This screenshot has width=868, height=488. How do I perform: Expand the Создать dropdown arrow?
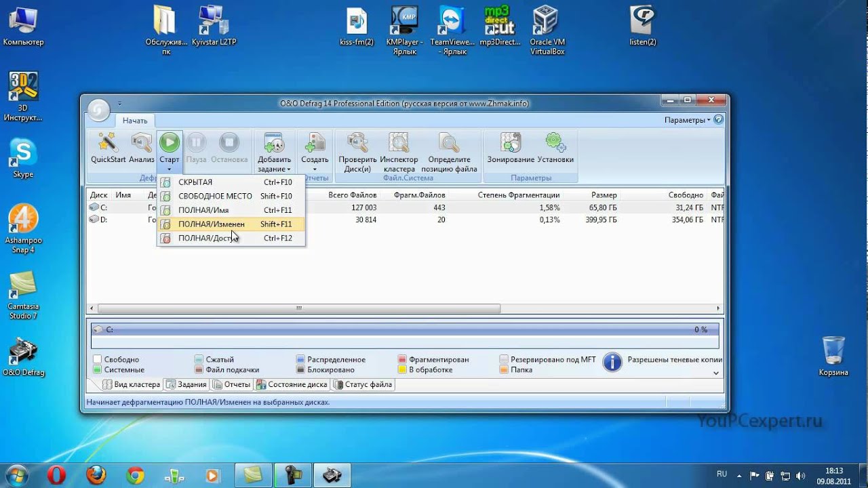[x=315, y=169]
